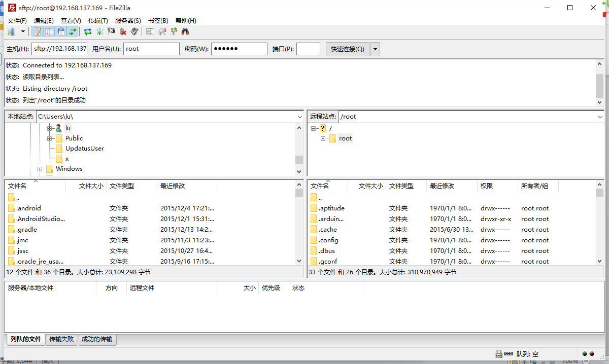The width and height of the screenshot is (609, 364).
Task: Select the .android local folder icon
Action: (x=12, y=208)
